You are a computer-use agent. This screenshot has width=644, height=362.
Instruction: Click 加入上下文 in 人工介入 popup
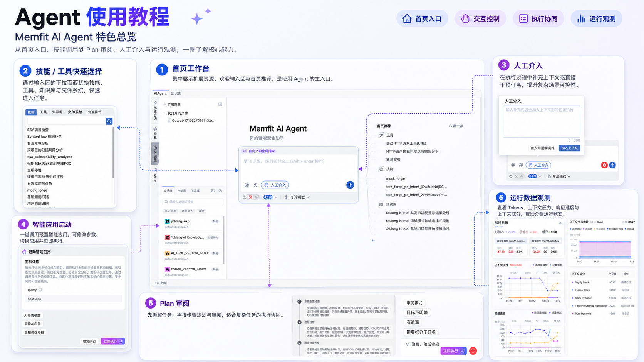[x=569, y=148]
